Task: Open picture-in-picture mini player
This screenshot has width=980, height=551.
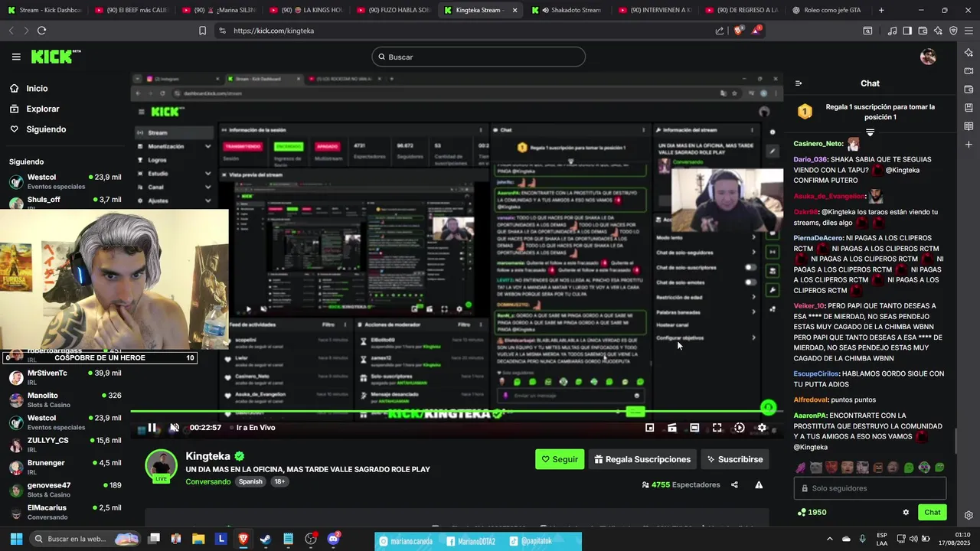Action: (649, 428)
